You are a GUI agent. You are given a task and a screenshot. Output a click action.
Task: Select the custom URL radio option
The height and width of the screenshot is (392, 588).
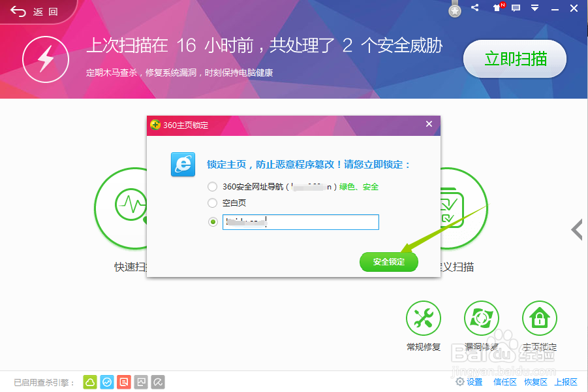(213, 222)
